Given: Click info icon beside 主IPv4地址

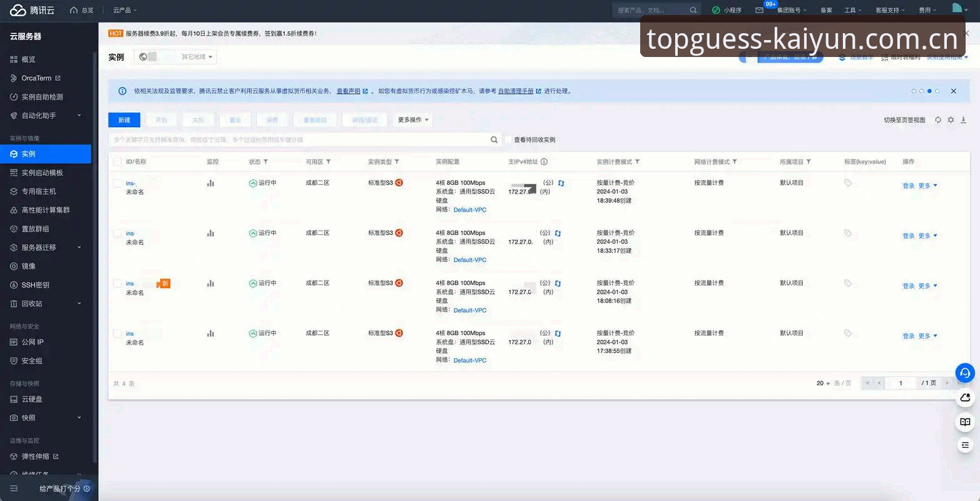Looking at the screenshot, I should click(x=544, y=162).
